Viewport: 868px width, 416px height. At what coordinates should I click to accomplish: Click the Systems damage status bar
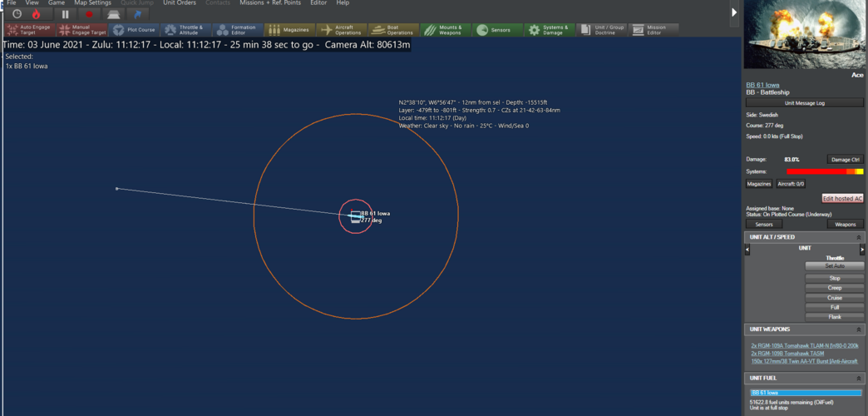[x=825, y=171]
